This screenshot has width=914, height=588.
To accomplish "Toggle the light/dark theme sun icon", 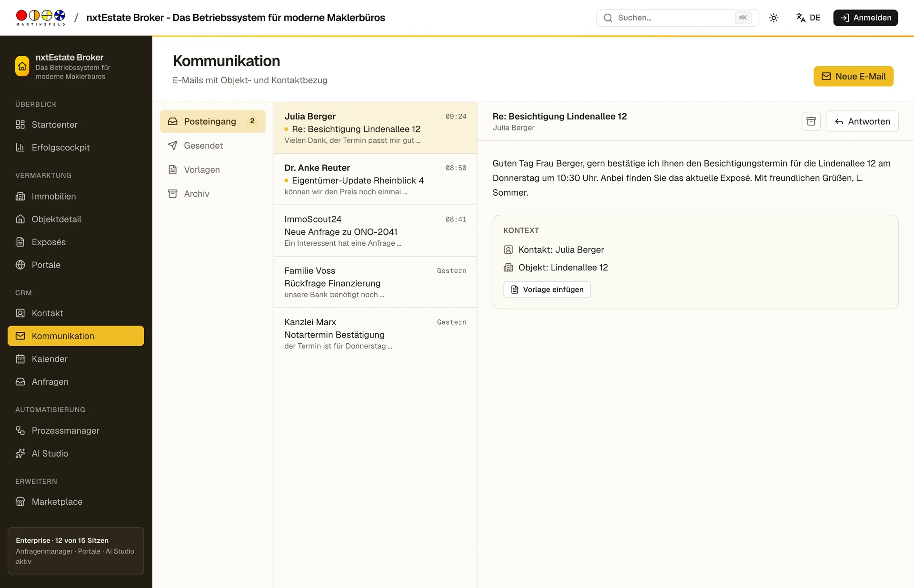I will [x=774, y=18].
